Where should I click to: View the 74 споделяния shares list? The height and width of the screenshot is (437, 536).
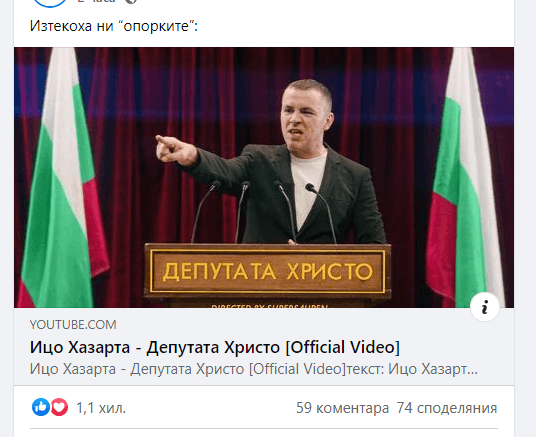tap(447, 408)
